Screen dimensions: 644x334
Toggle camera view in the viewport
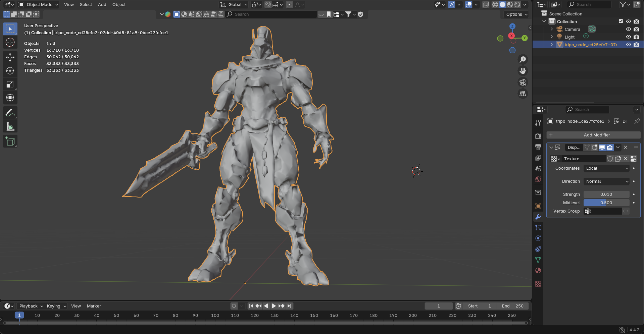[x=523, y=82]
